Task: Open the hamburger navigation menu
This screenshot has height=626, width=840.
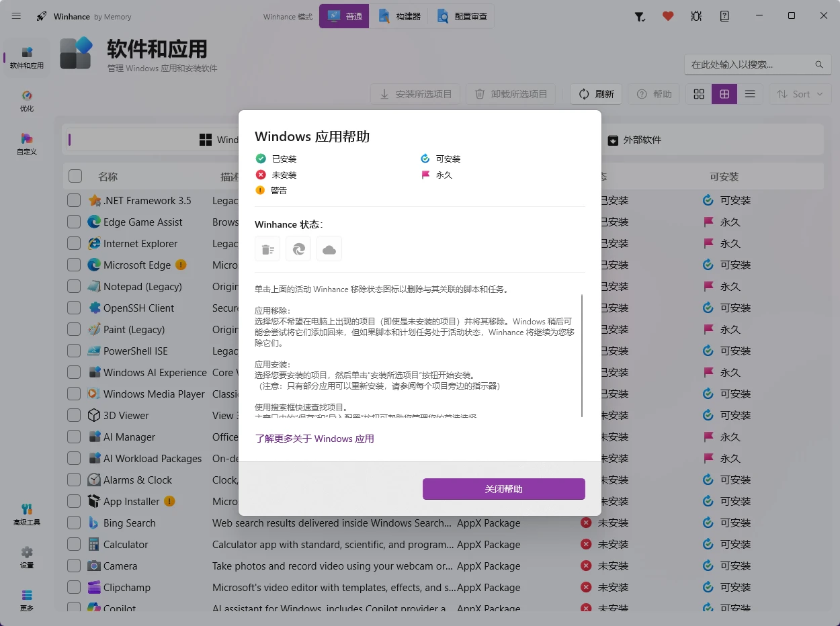Action: 16,16
